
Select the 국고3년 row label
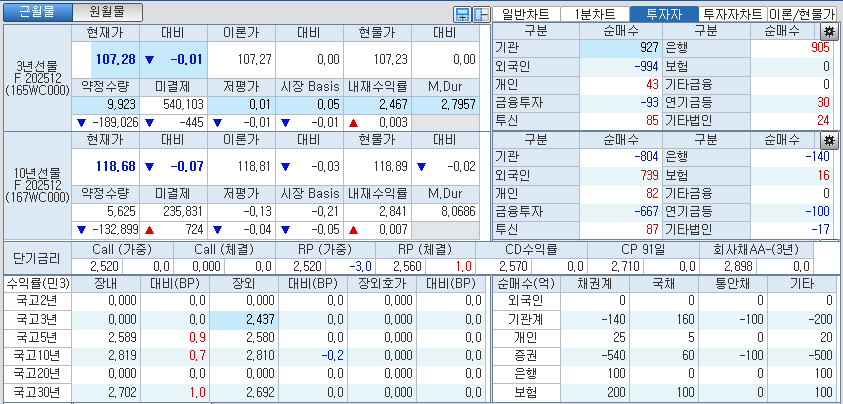37,320
